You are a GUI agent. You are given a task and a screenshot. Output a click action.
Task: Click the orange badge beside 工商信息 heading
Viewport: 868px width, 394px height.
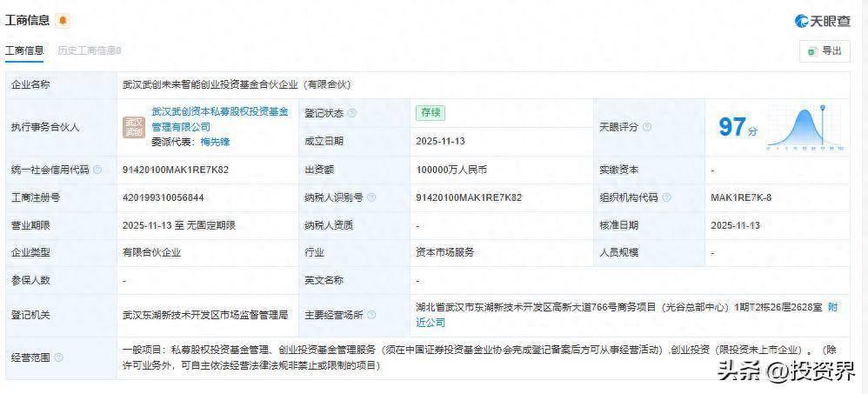(63, 20)
